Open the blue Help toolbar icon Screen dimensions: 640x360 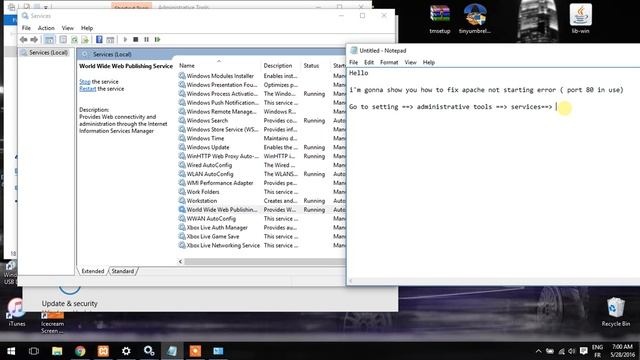(x=99, y=40)
